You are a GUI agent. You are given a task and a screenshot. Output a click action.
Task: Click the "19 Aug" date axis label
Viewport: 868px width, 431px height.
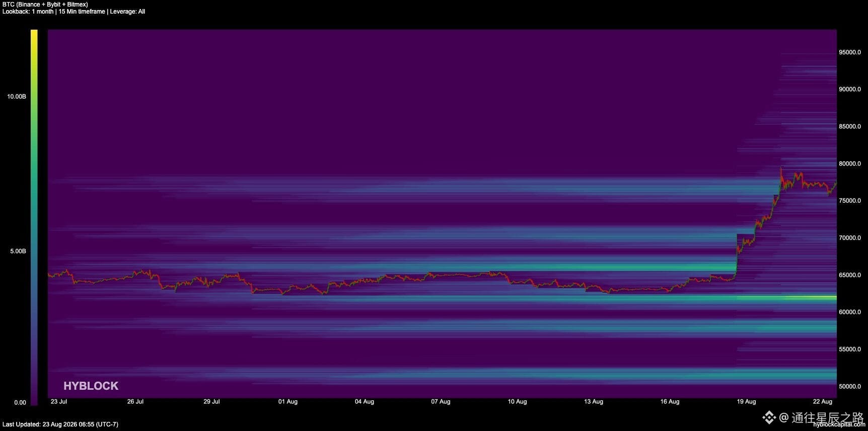tap(747, 402)
